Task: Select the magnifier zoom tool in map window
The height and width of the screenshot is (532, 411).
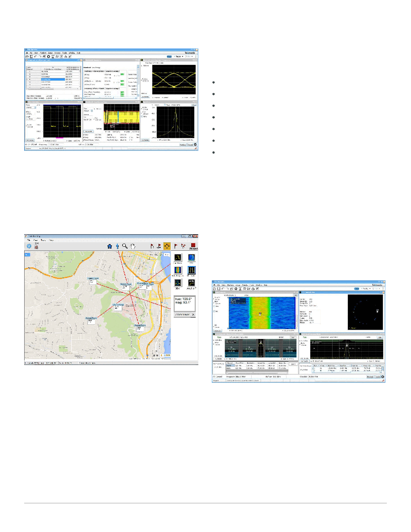Action: [125, 246]
